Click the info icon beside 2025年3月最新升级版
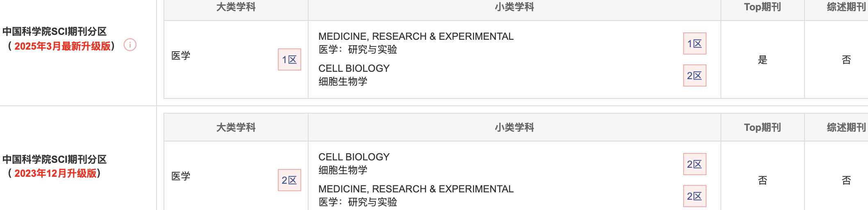The width and height of the screenshot is (868, 210). (x=130, y=45)
